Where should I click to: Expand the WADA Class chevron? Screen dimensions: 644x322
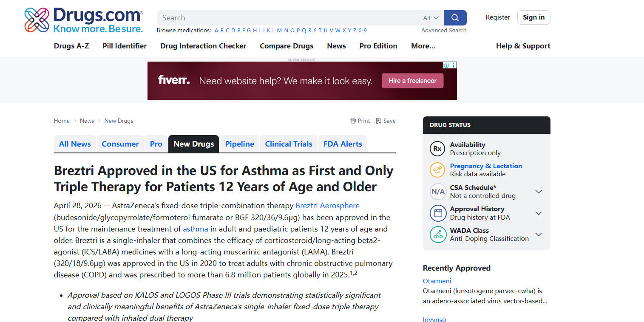538,234
